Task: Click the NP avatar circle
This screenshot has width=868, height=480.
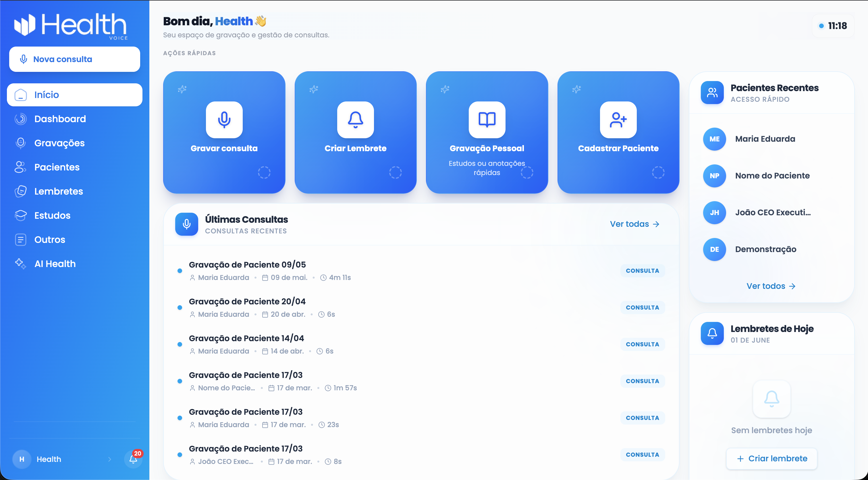Action: pos(714,176)
